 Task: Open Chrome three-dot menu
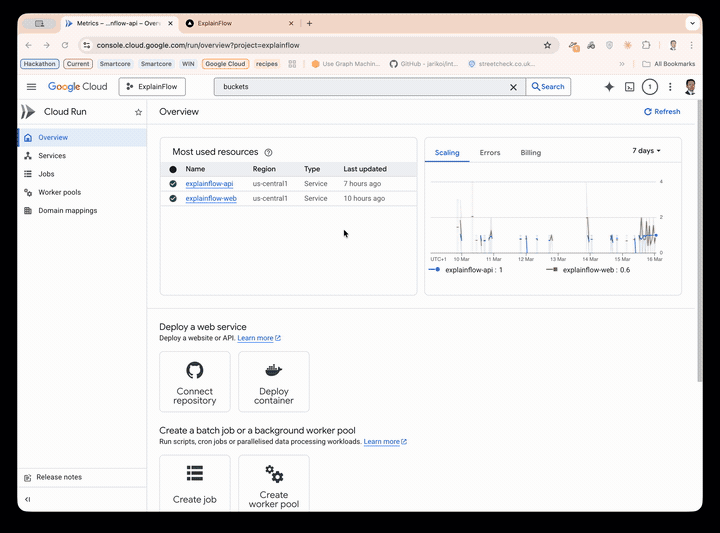tap(692, 45)
